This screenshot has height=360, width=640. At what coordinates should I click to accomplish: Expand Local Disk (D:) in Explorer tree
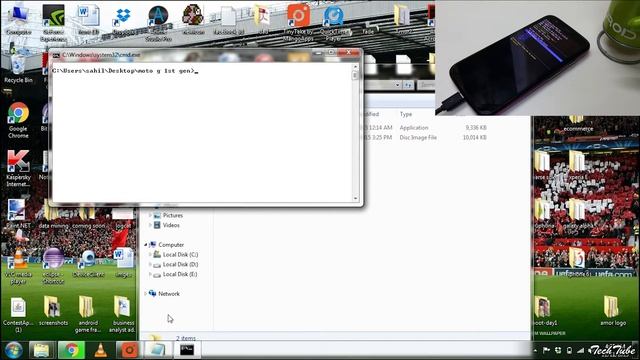pyautogui.click(x=151, y=264)
